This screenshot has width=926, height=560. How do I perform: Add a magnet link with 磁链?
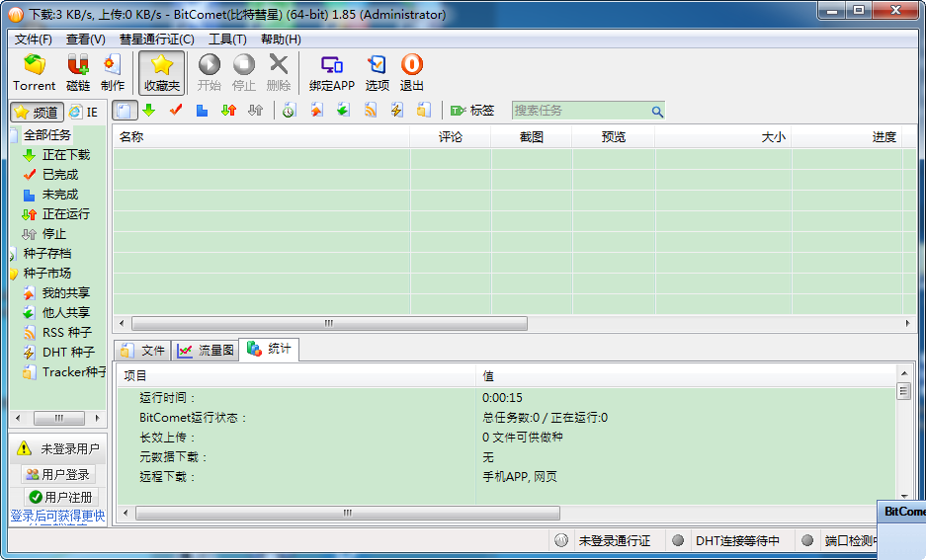[x=78, y=72]
